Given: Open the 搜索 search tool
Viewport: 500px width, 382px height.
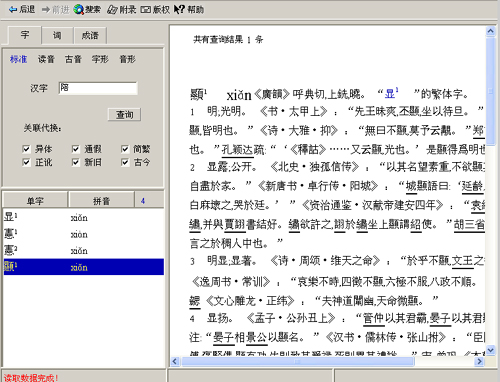Looking at the screenshot, I should (87, 9).
